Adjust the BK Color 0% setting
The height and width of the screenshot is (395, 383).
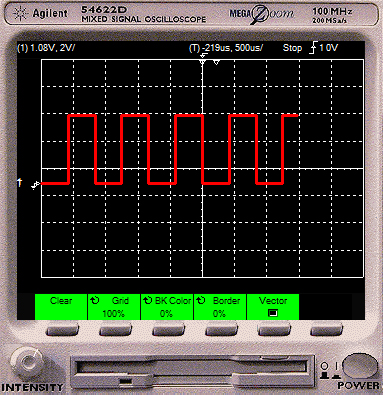[167, 307]
